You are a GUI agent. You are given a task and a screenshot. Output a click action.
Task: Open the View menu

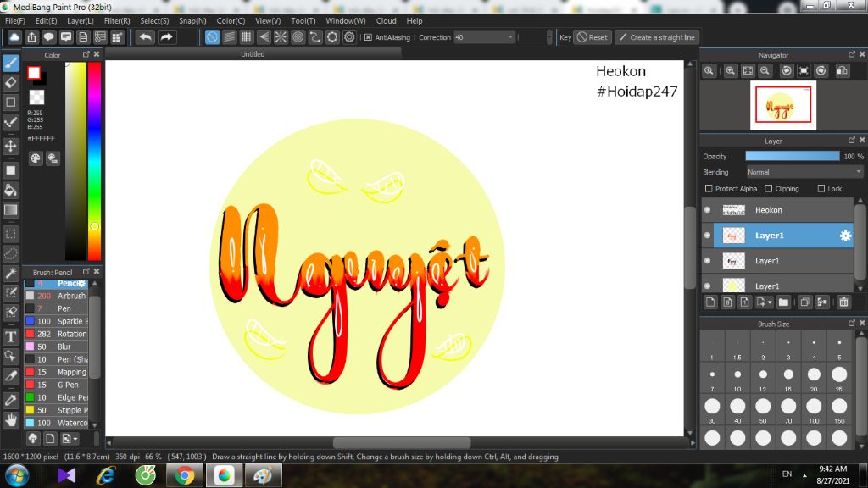tap(267, 20)
